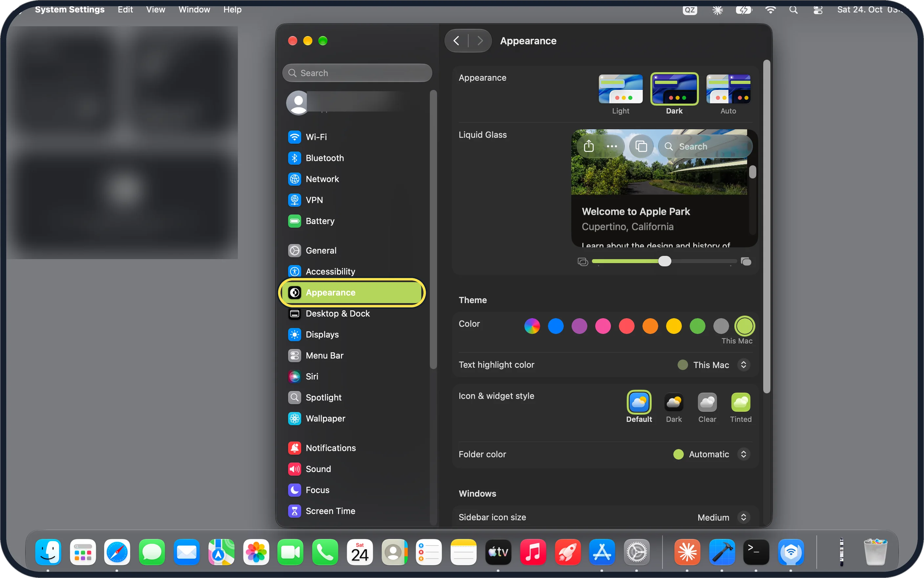Open Spotlight settings
This screenshot has height=578, width=924.
pos(352,398)
